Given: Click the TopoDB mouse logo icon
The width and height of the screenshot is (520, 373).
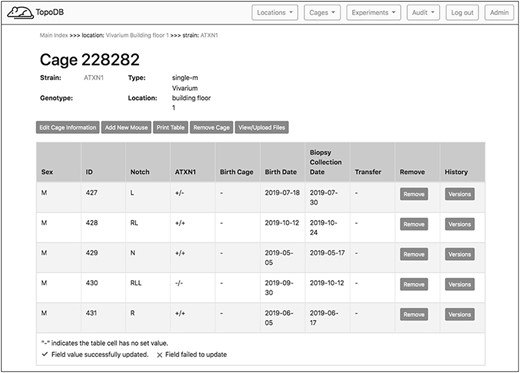Looking at the screenshot, I should (x=20, y=13).
